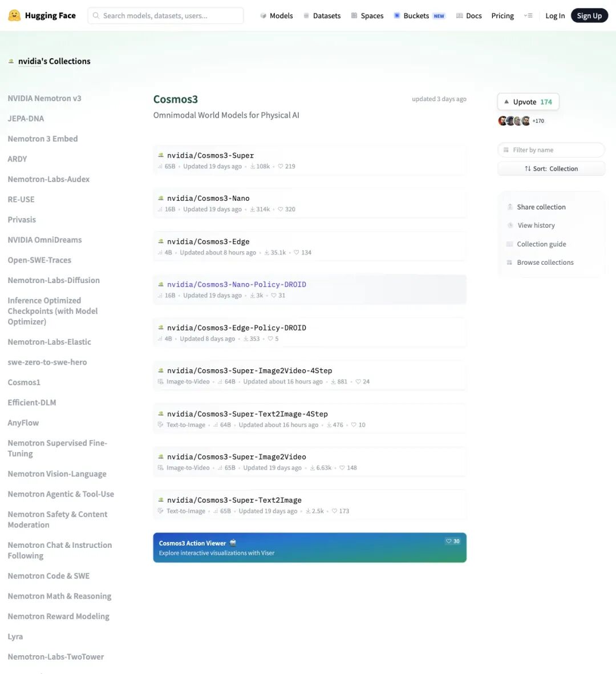The image size is (616, 674).
Task: Click the nvidia logo beside Cosmos3-Super
Action: 161,155
